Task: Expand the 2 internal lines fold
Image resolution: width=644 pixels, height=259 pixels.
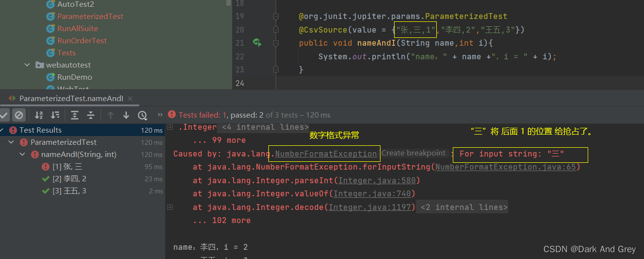Action: [462, 207]
